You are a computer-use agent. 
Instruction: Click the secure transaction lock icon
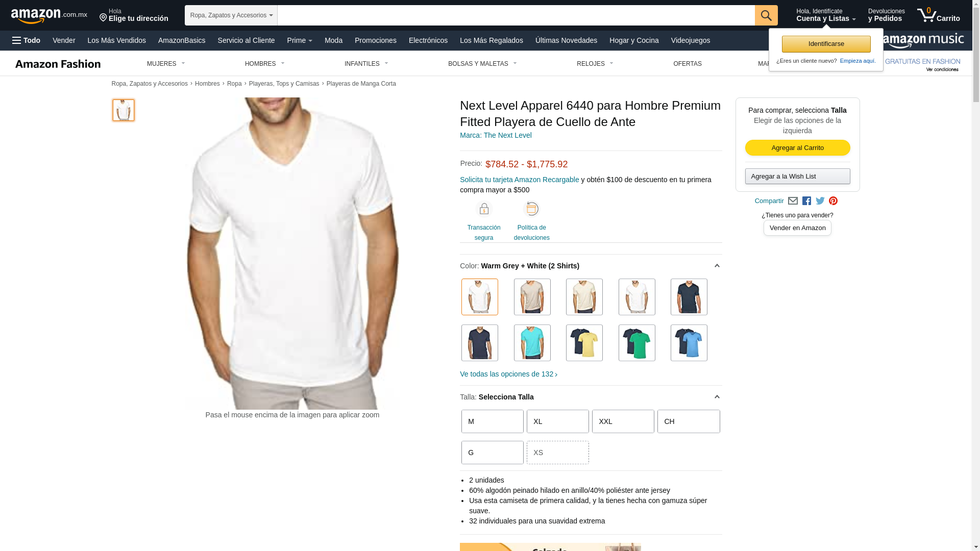tap(484, 209)
